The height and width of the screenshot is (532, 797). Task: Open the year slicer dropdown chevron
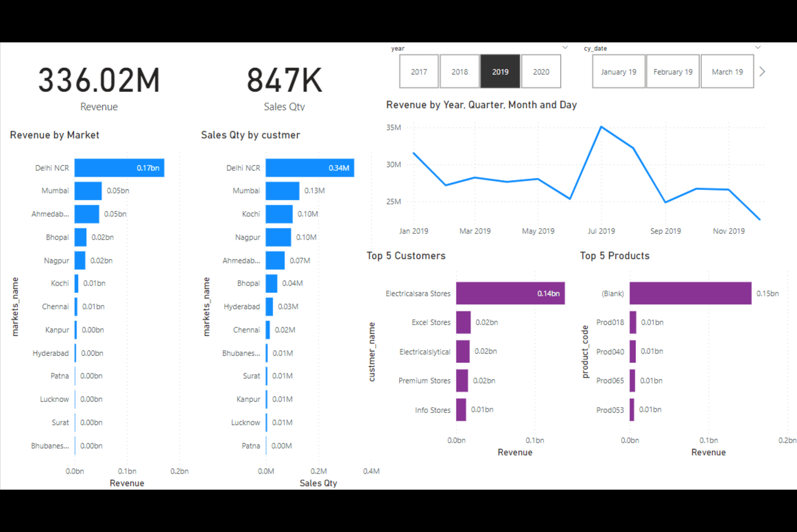point(565,48)
